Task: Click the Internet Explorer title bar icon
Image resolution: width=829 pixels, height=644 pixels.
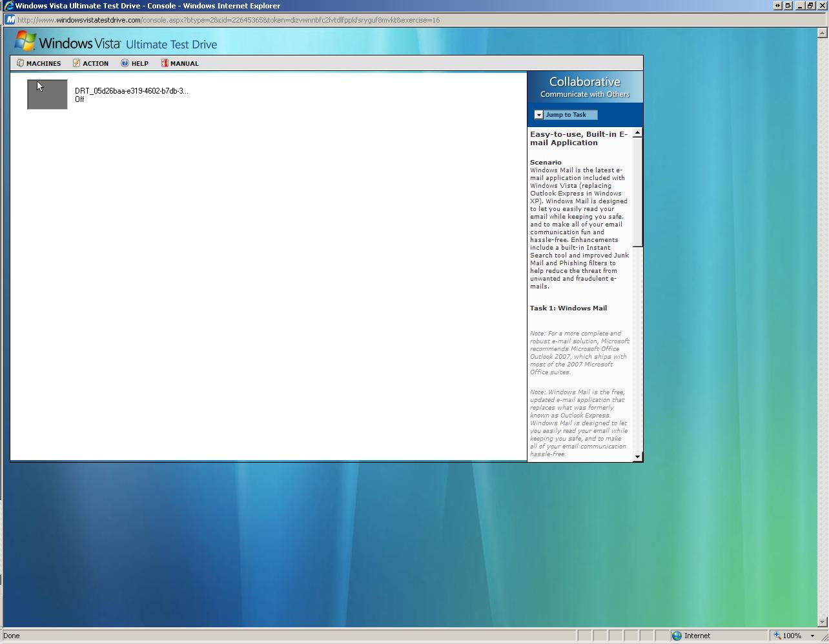Action: pyautogui.click(x=8, y=6)
